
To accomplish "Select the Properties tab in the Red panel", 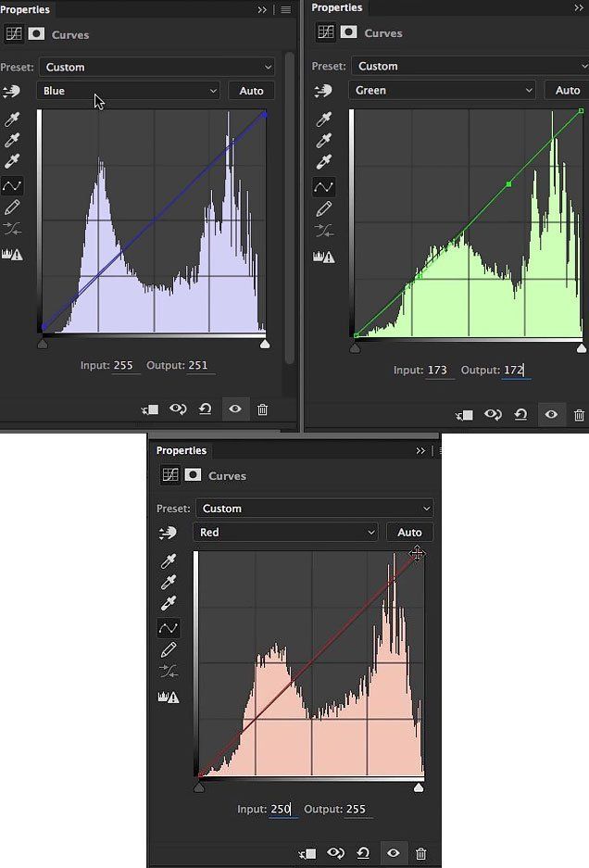I will click(x=181, y=450).
